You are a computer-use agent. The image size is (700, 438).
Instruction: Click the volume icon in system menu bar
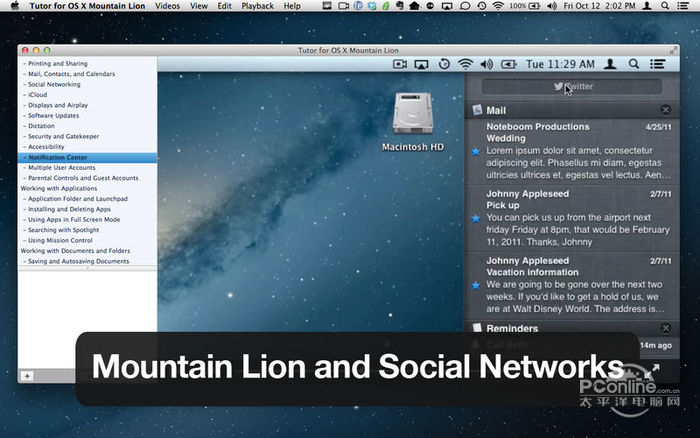pos(552,6)
